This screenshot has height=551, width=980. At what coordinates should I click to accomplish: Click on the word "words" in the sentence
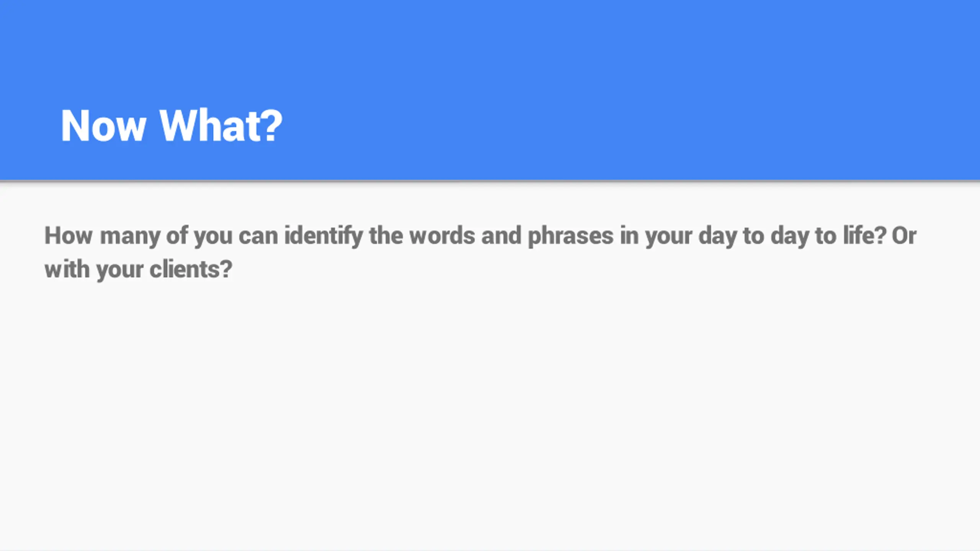click(442, 235)
